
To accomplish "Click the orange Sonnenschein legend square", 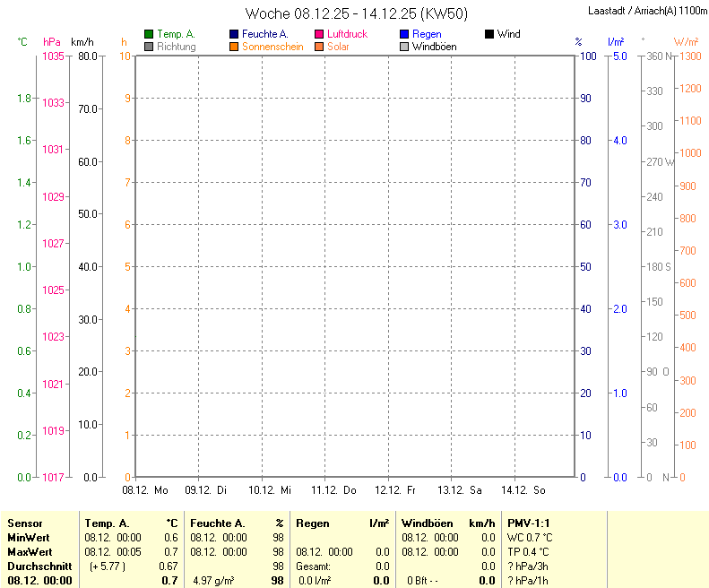I will click(234, 47).
